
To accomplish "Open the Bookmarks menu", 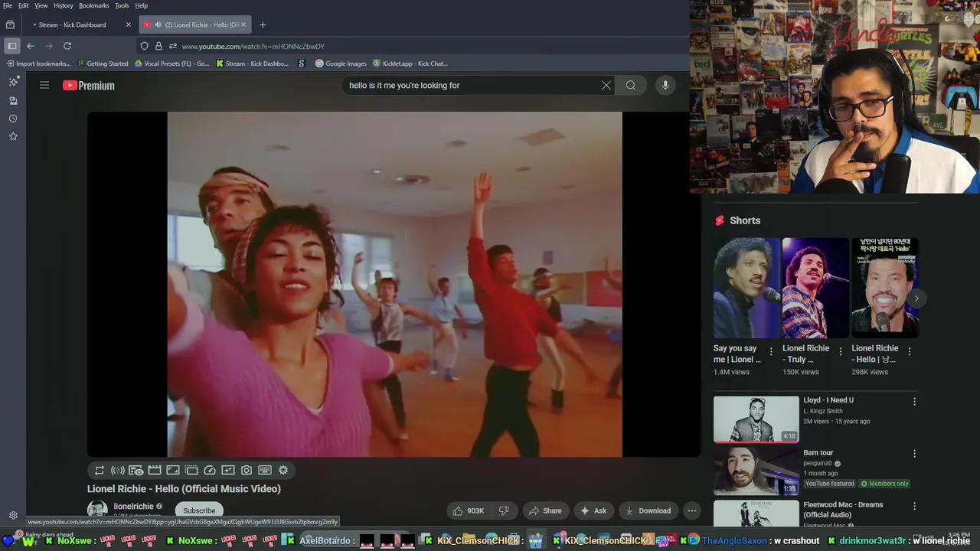I will coord(94,5).
